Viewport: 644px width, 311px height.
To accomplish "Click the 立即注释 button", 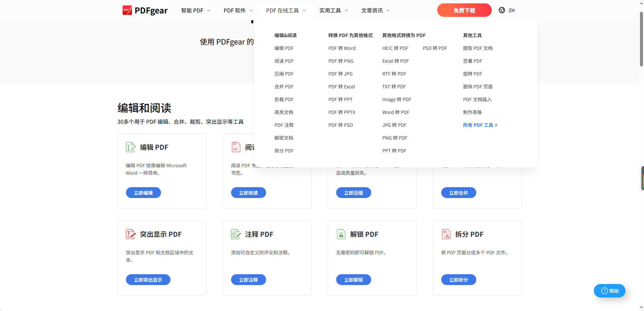I will (248, 280).
